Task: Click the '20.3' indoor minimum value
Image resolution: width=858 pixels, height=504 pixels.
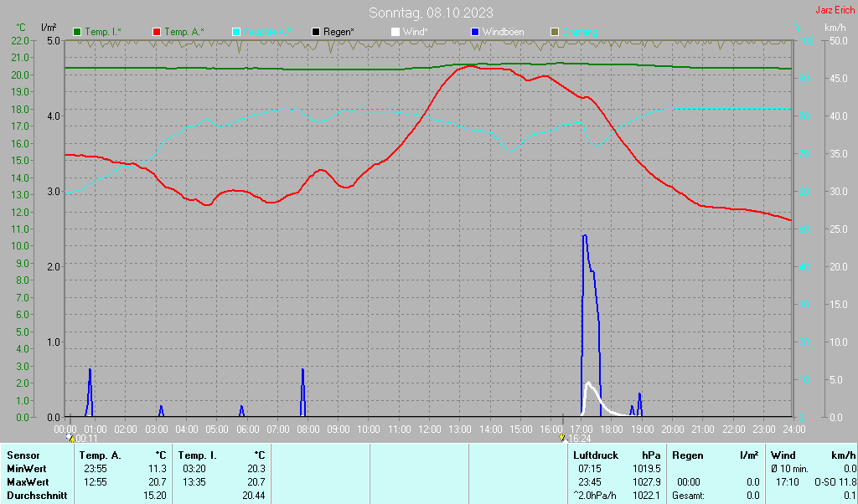Action: [256, 469]
